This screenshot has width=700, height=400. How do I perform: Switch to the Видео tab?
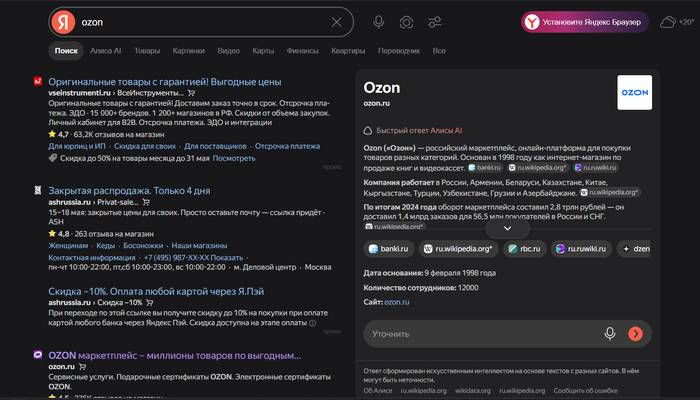[229, 51]
